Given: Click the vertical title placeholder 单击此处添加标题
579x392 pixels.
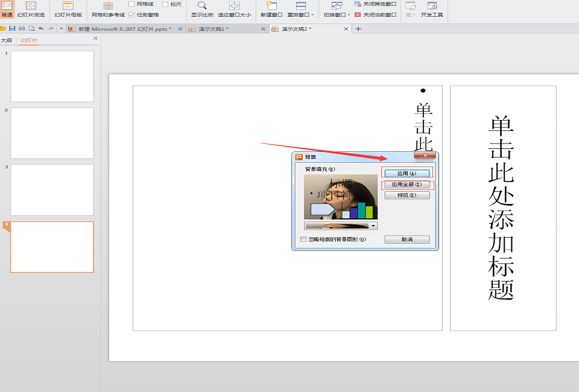Looking at the screenshot, I should (503, 208).
